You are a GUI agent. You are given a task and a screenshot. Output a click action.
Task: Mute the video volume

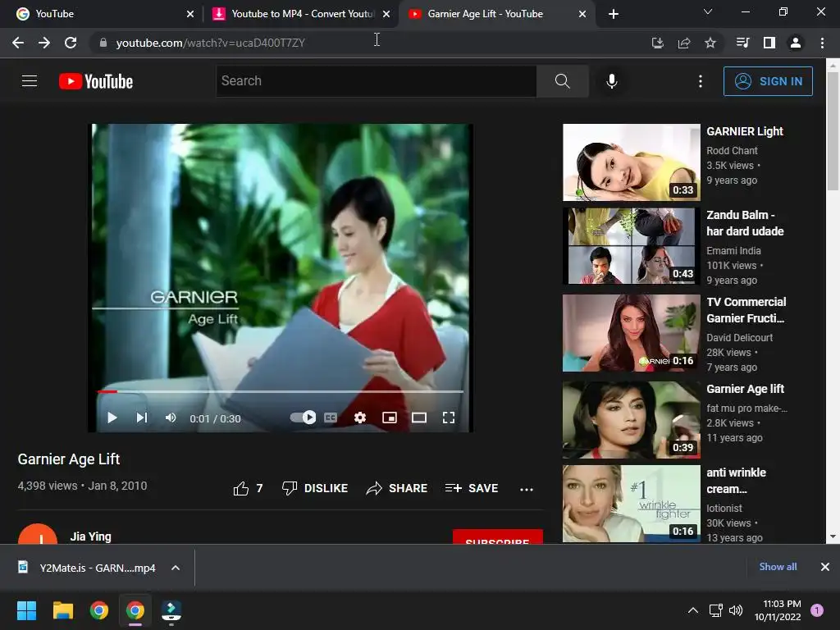[171, 418]
